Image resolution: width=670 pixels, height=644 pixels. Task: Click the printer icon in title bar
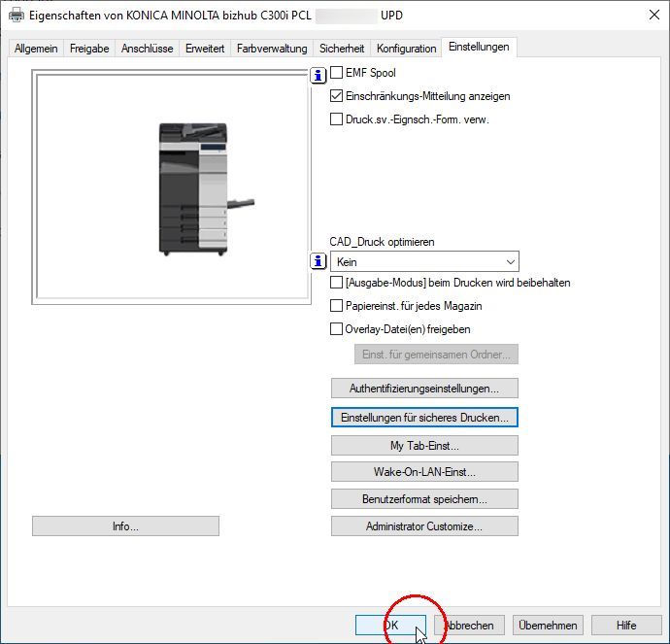[x=16, y=16]
